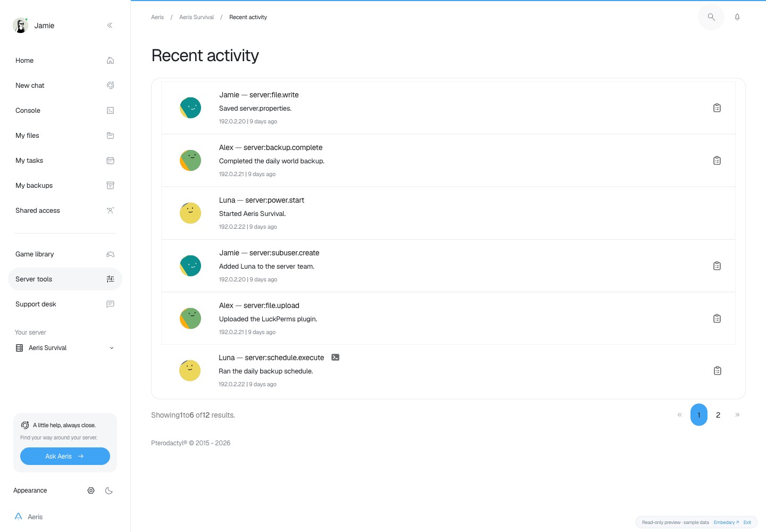Open search with magnifier icon

click(x=711, y=17)
